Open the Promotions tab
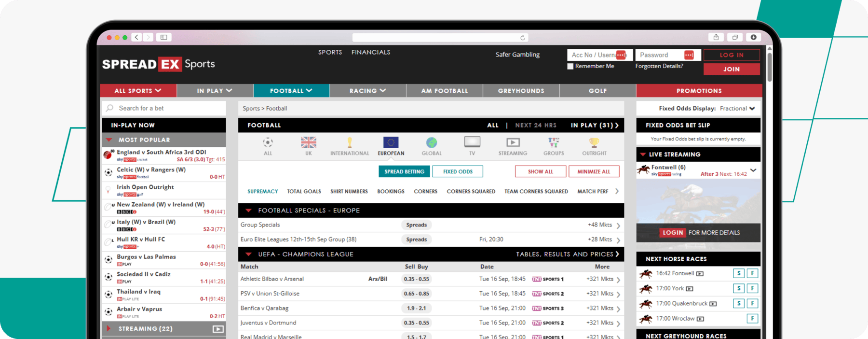The width and height of the screenshot is (868, 339). tap(699, 90)
